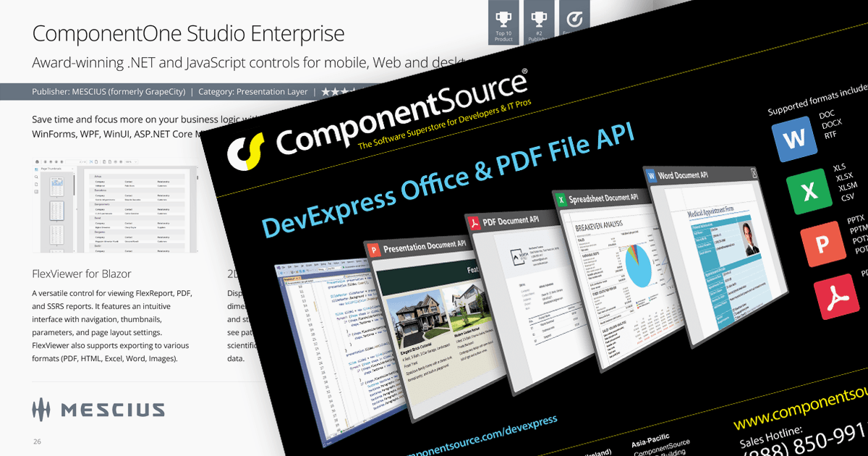Viewport: 868px width, 456px height.
Task: Click the PDF icon on PDF Document API window
Action: click(x=475, y=223)
